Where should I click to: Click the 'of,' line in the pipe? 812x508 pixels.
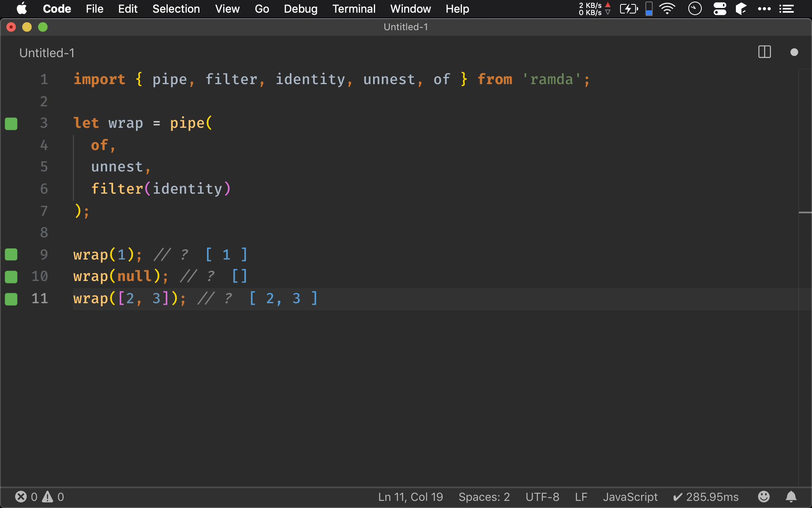pos(103,145)
